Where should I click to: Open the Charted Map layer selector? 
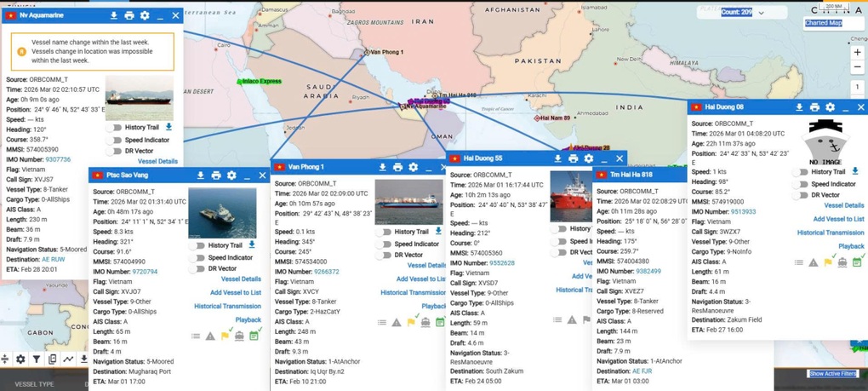coord(823,23)
